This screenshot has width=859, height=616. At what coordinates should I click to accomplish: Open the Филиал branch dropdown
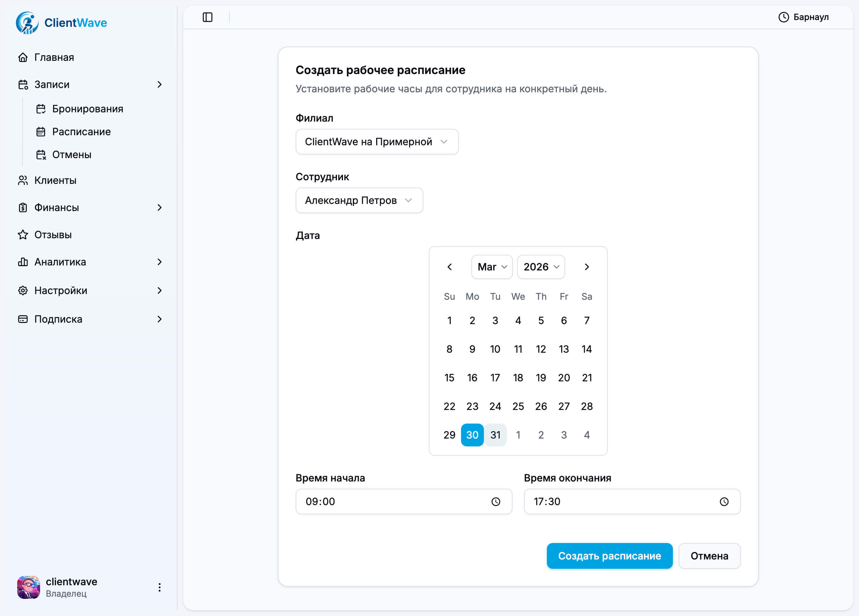tap(377, 142)
